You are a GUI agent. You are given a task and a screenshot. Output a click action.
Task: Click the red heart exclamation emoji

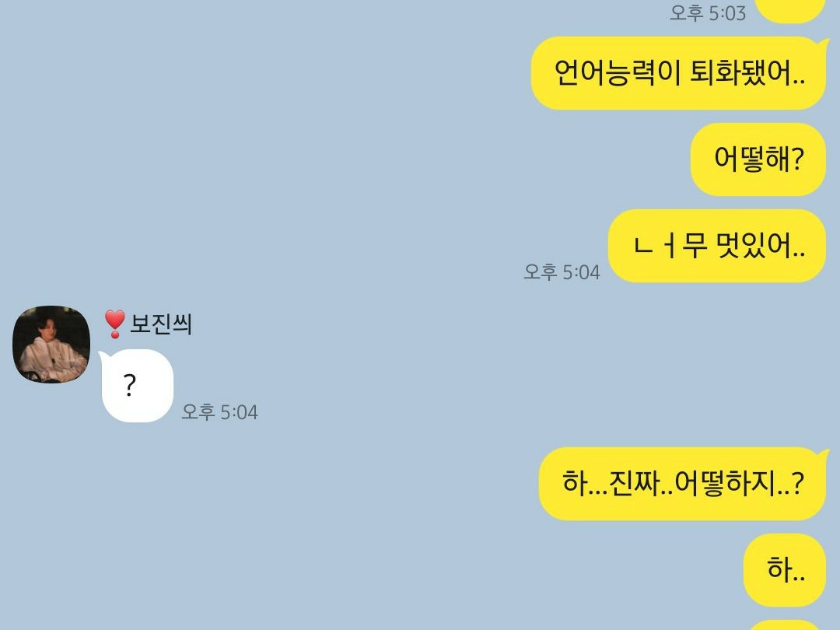[x=114, y=324]
